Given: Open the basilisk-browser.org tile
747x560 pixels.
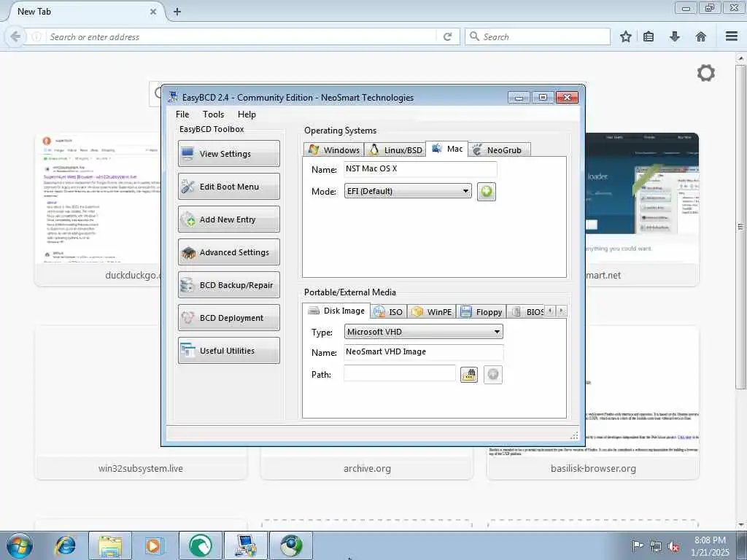Looking at the screenshot, I should pyautogui.click(x=593, y=468).
